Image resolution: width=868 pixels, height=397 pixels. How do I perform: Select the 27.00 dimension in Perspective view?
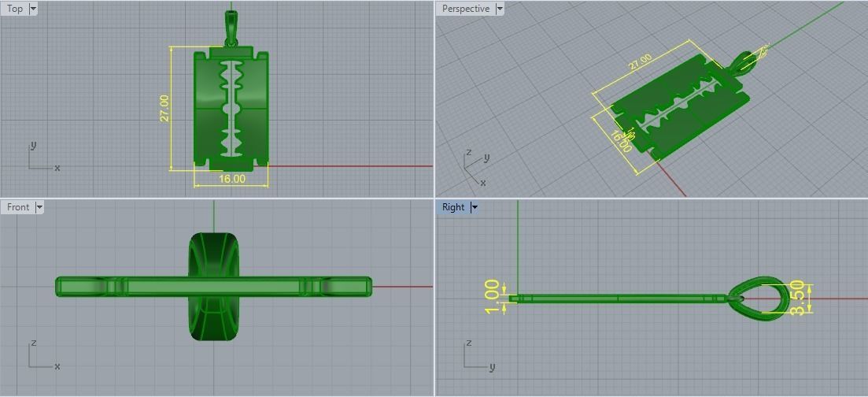pos(639,61)
